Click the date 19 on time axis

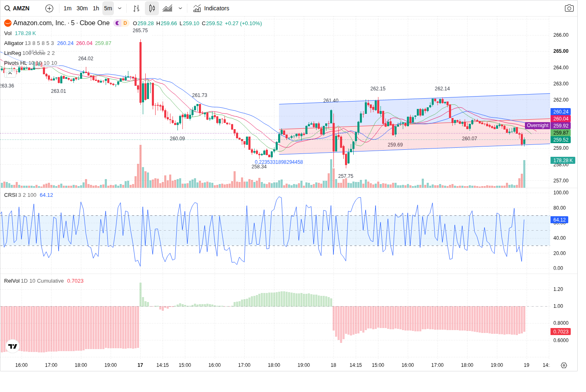[x=527, y=365]
